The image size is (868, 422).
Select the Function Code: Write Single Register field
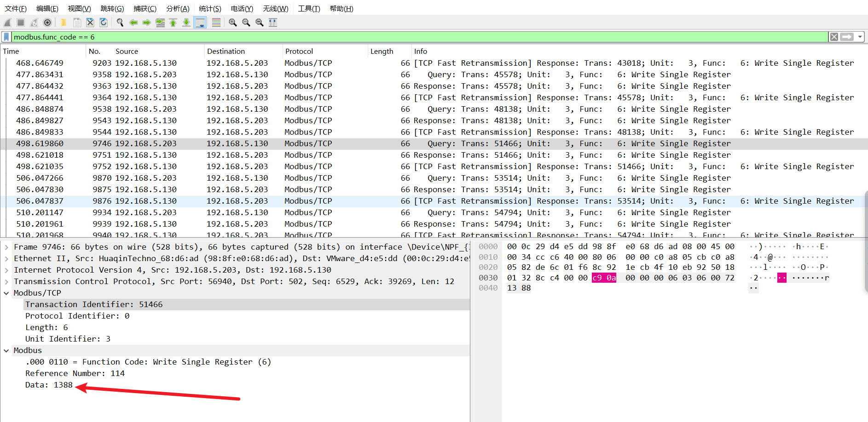pos(247,362)
